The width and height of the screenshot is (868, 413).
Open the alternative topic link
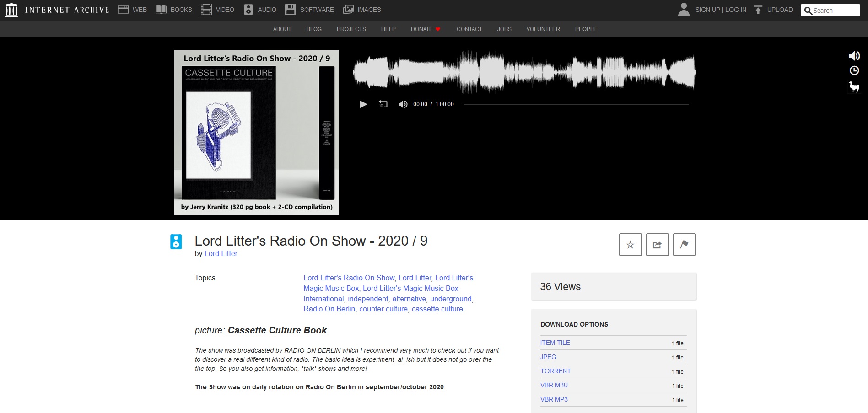409,299
